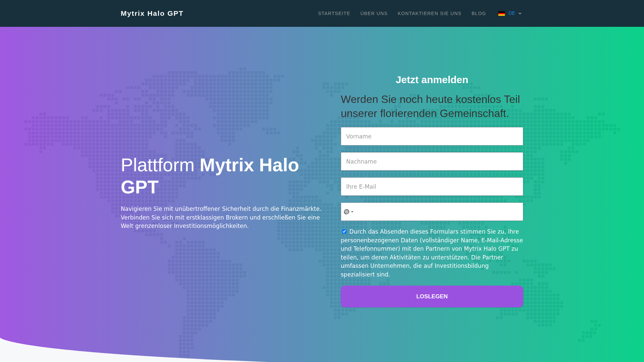Focus the Vorname input field
Screen dimensions: 644x362
tap(432, 136)
